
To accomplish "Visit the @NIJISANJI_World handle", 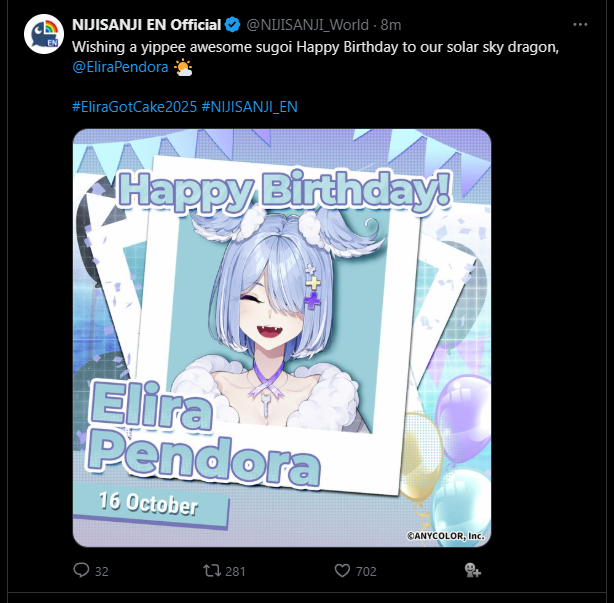I will point(307,25).
